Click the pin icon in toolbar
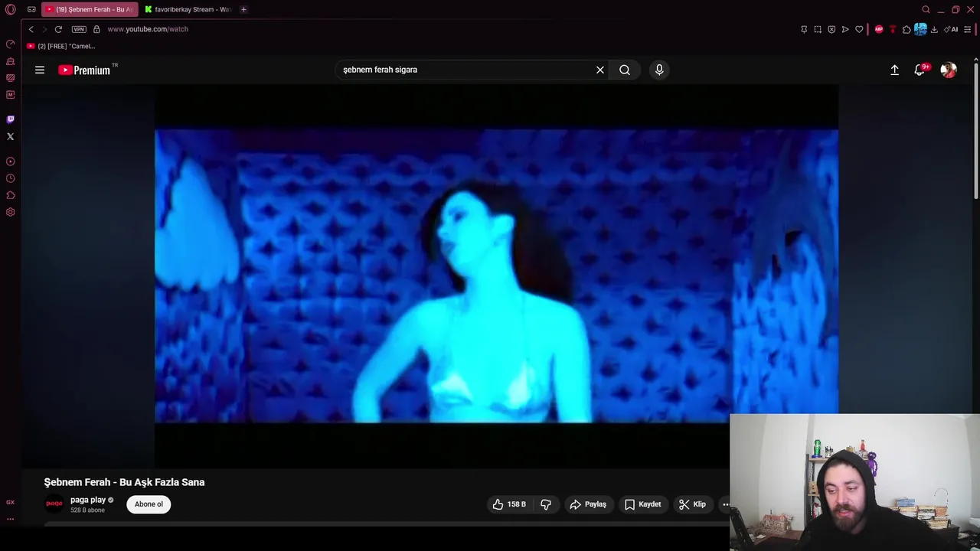Image resolution: width=980 pixels, height=551 pixels. tap(804, 29)
